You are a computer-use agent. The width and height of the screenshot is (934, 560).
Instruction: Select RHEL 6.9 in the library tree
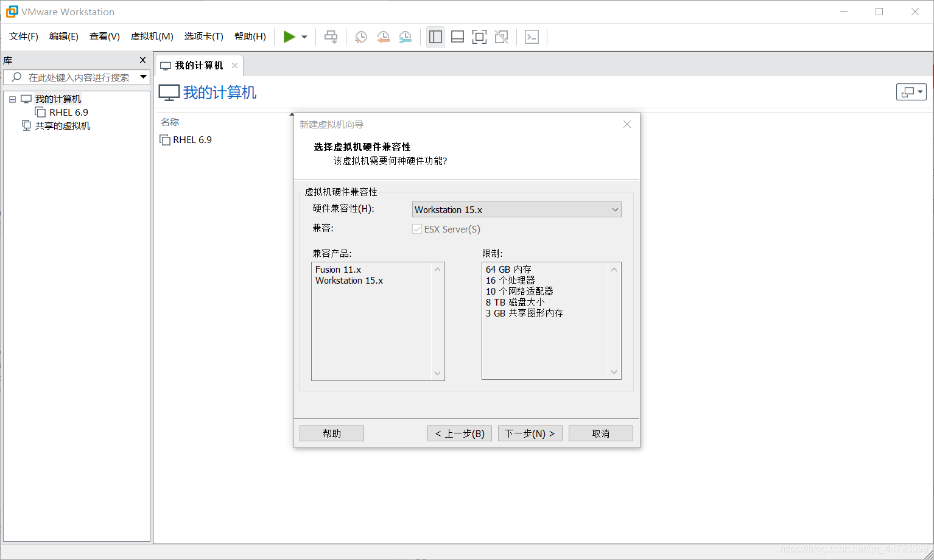click(67, 112)
